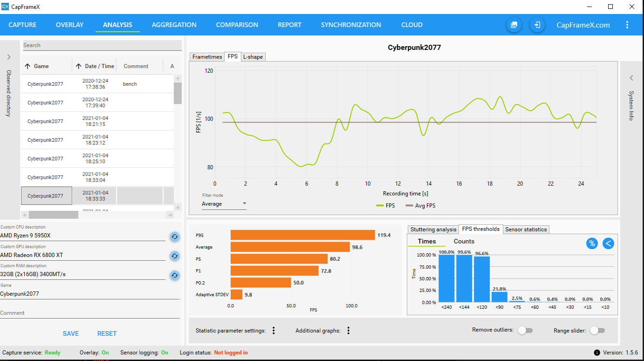Select the ANALYSIS tab
This screenshot has height=361, width=644.
click(x=117, y=25)
